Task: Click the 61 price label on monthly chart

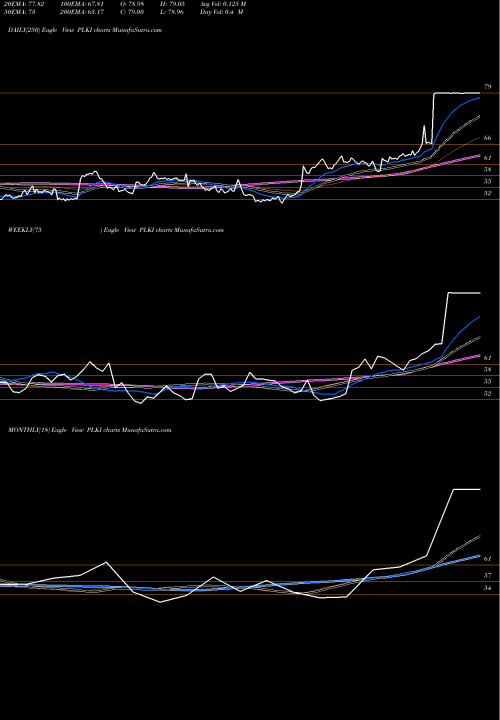Action: 488,559
